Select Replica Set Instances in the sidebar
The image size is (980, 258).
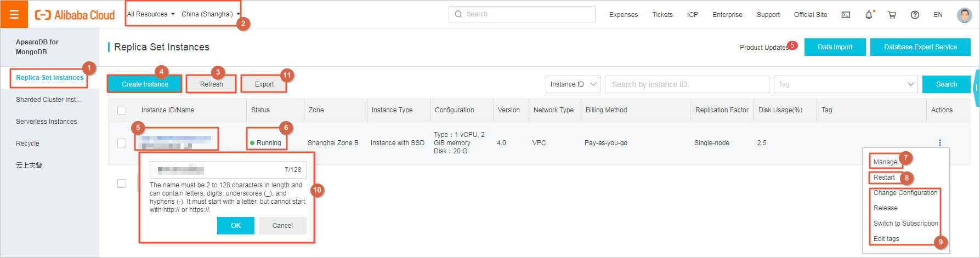click(50, 78)
